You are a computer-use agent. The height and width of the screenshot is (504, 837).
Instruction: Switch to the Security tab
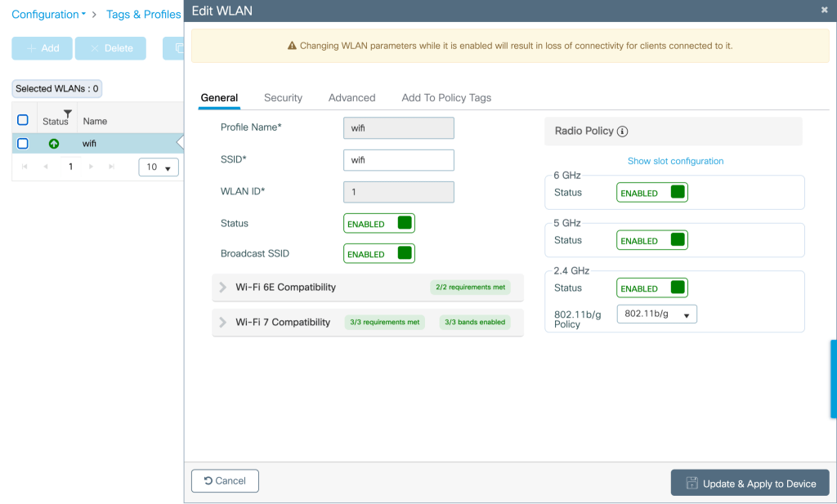[x=283, y=98]
